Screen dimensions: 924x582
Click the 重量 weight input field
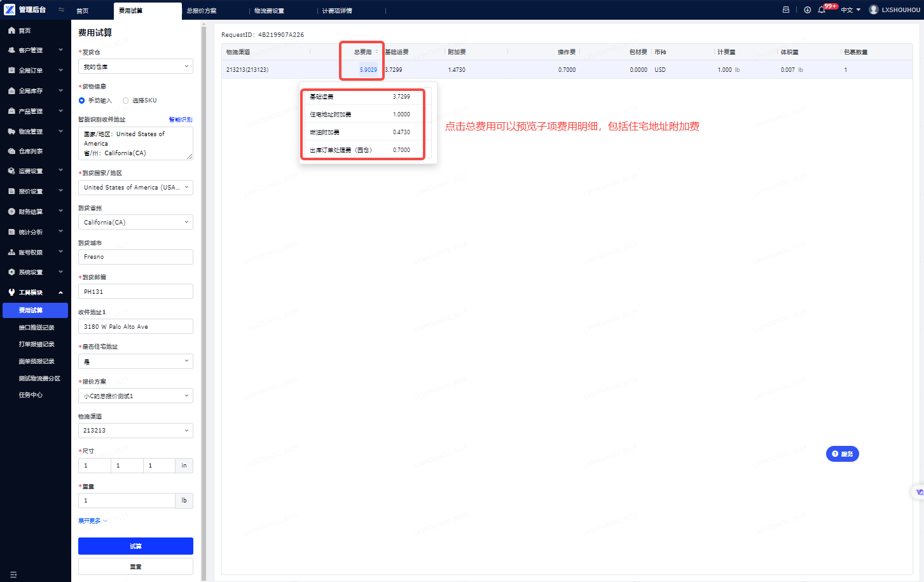click(127, 501)
